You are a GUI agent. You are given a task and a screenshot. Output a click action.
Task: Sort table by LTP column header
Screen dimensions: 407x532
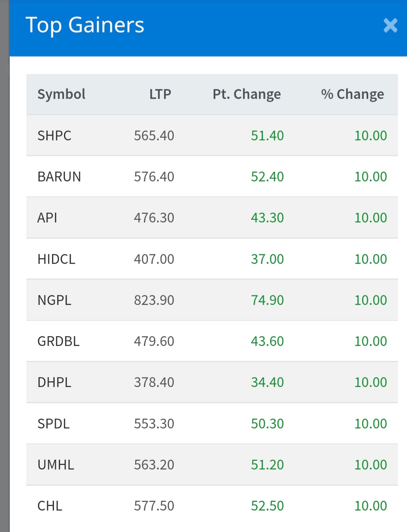pos(160,94)
